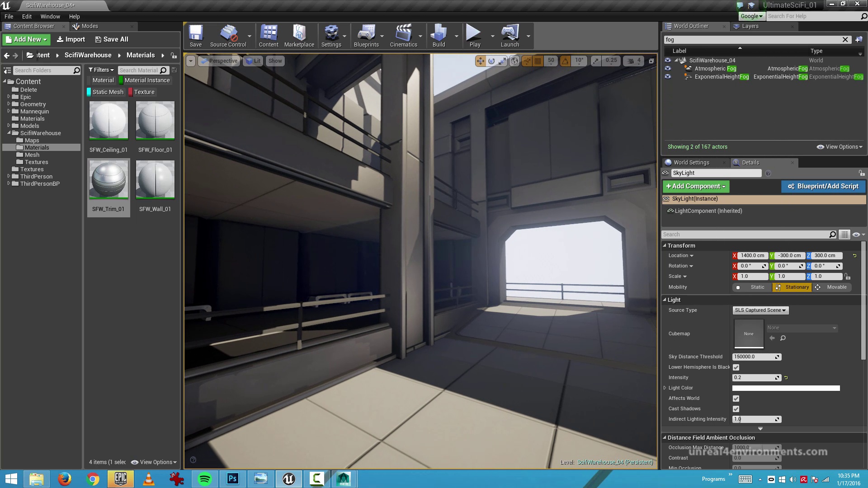Toggle visibility of ExponentialHeightFog actor

(x=668, y=77)
